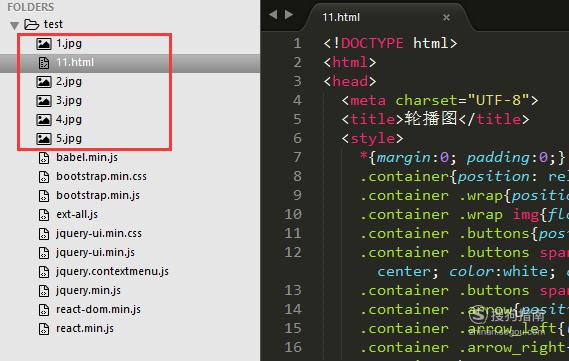Open ext-all.js file

pos(77,214)
